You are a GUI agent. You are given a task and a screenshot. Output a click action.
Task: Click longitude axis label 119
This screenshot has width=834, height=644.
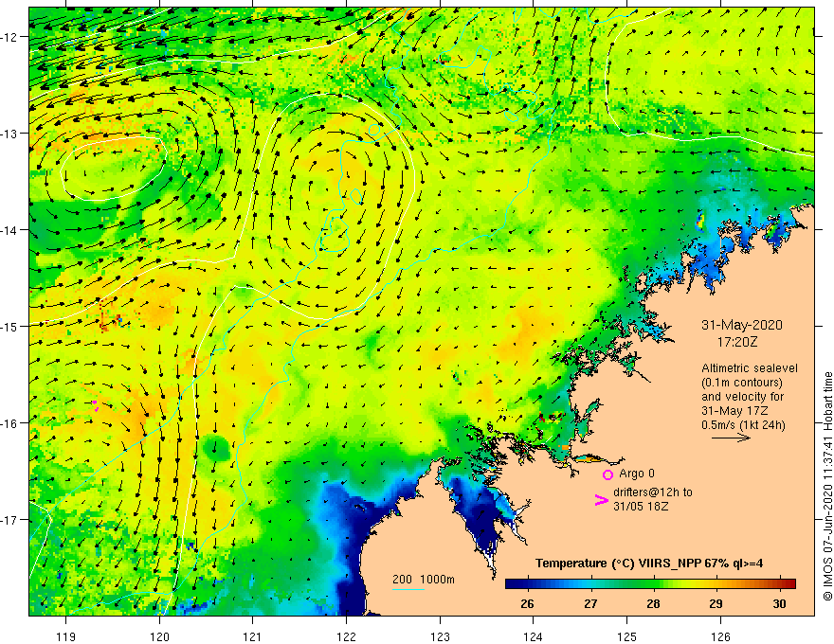(x=66, y=636)
